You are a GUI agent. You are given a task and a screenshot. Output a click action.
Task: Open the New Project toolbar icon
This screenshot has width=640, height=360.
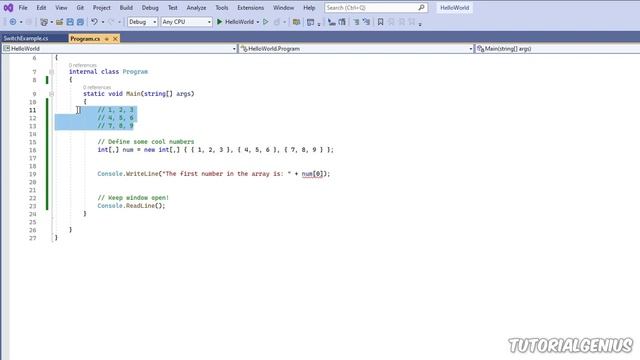(x=44, y=22)
